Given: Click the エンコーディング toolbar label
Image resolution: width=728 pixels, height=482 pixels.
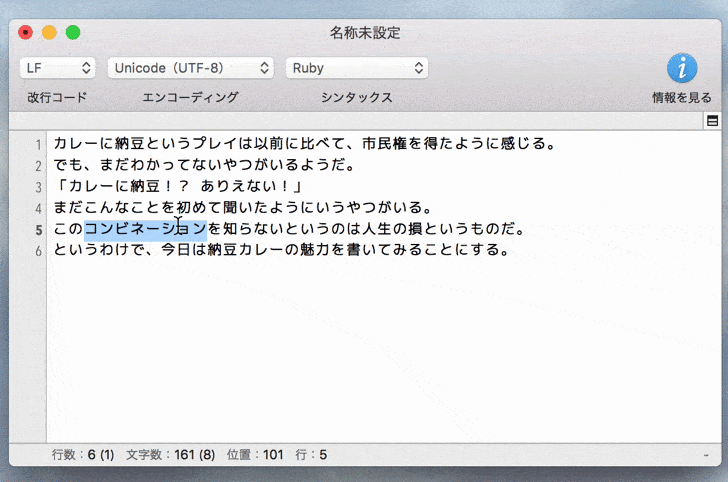Looking at the screenshot, I should coord(190,98).
